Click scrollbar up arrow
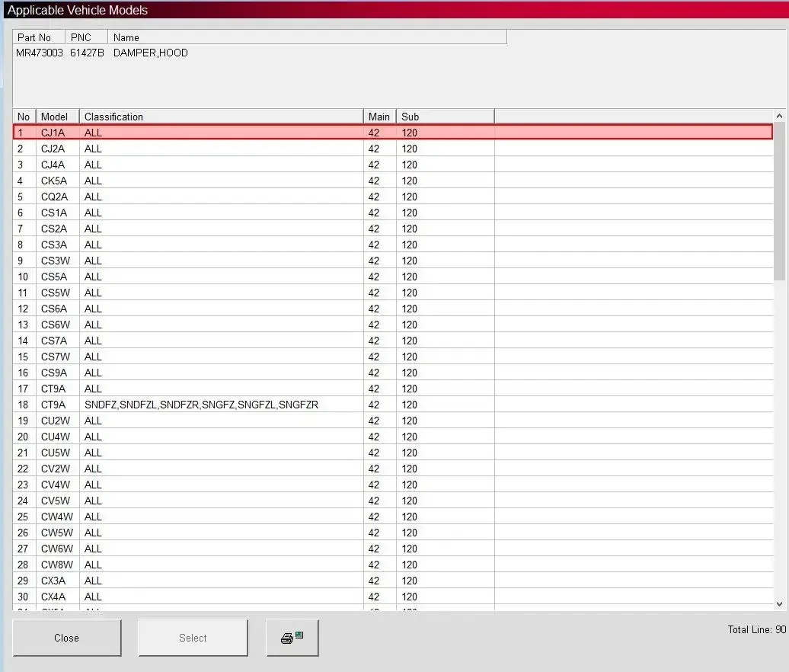789x672 pixels. 779,117
